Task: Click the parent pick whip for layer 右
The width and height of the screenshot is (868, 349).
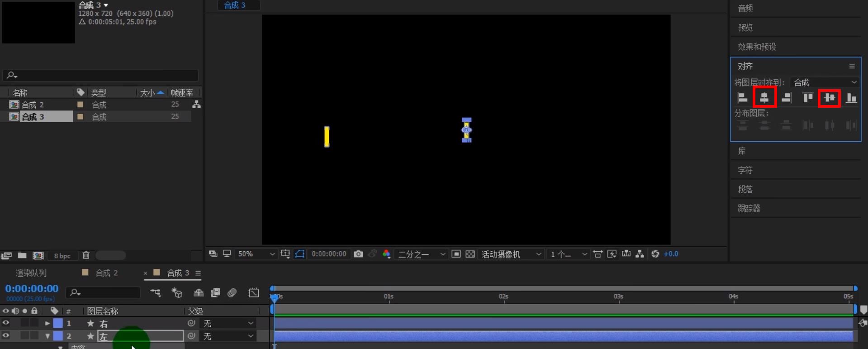Action: click(191, 323)
